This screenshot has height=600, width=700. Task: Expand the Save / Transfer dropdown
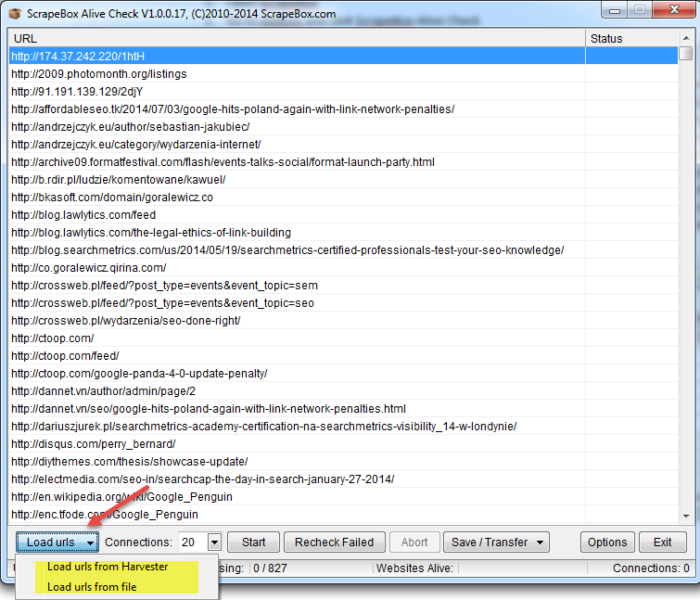tap(496, 542)
